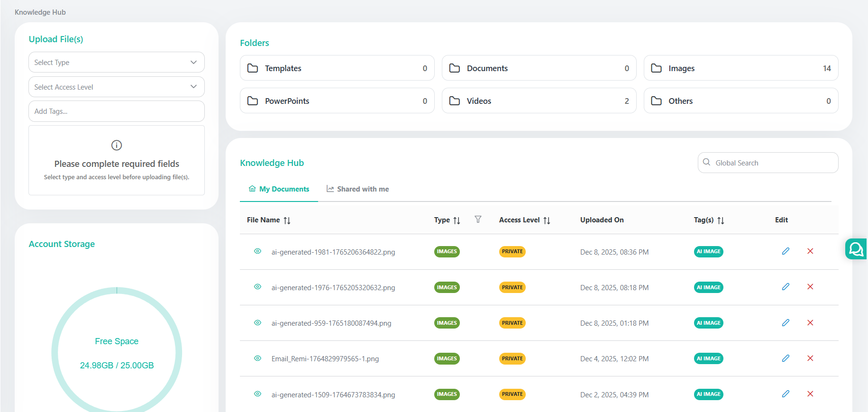The image size is (868, 412).
Task: Open the Select Access Level dropdown
Action: click(x=117, y=87)
